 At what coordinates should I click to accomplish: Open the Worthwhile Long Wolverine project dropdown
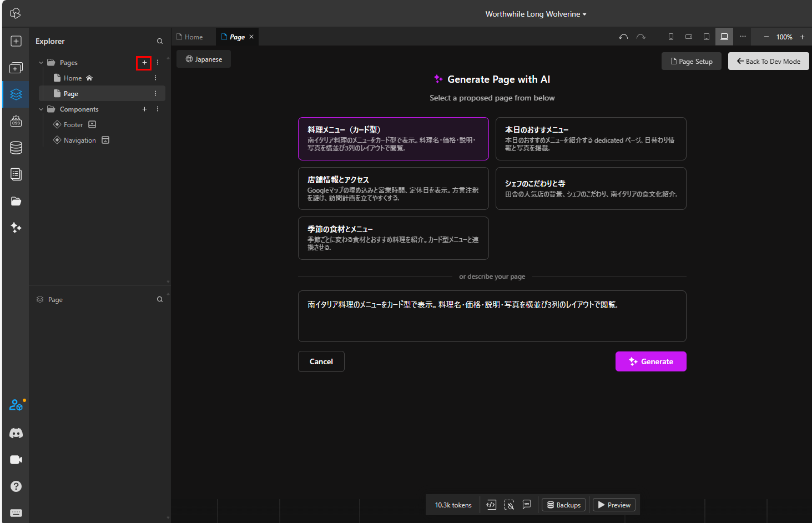(534, 14)
